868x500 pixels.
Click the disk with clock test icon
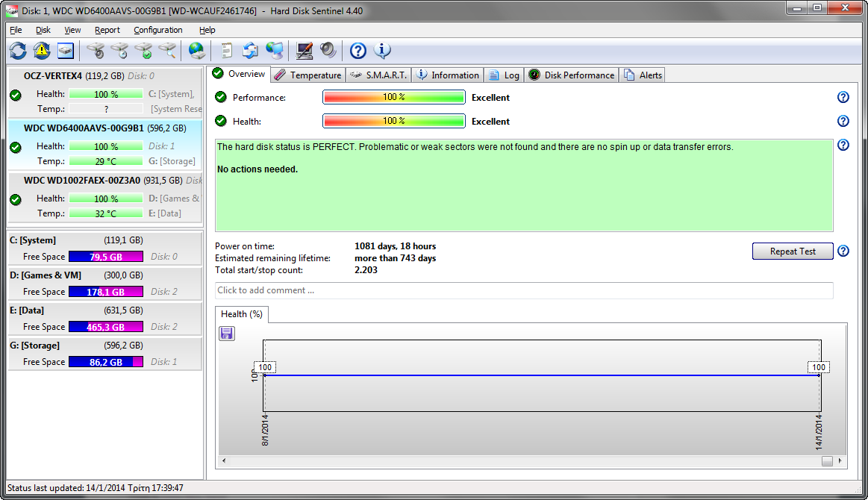(119, 51)
